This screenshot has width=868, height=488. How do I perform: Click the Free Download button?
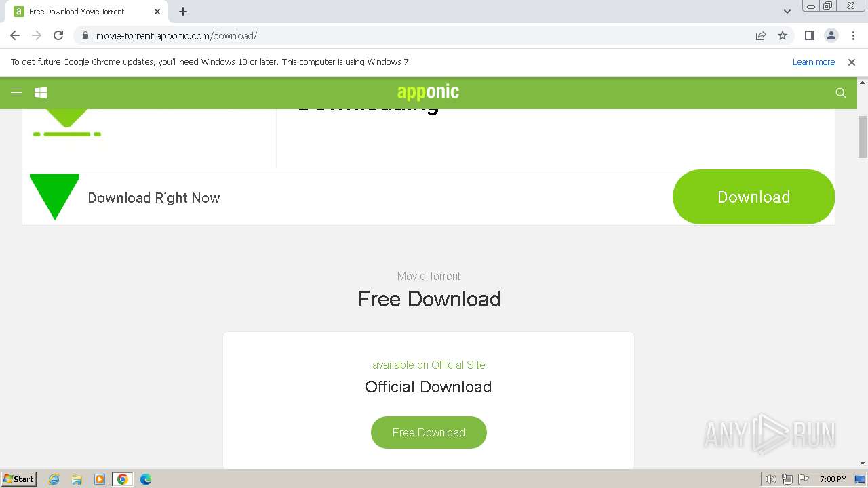429,432
